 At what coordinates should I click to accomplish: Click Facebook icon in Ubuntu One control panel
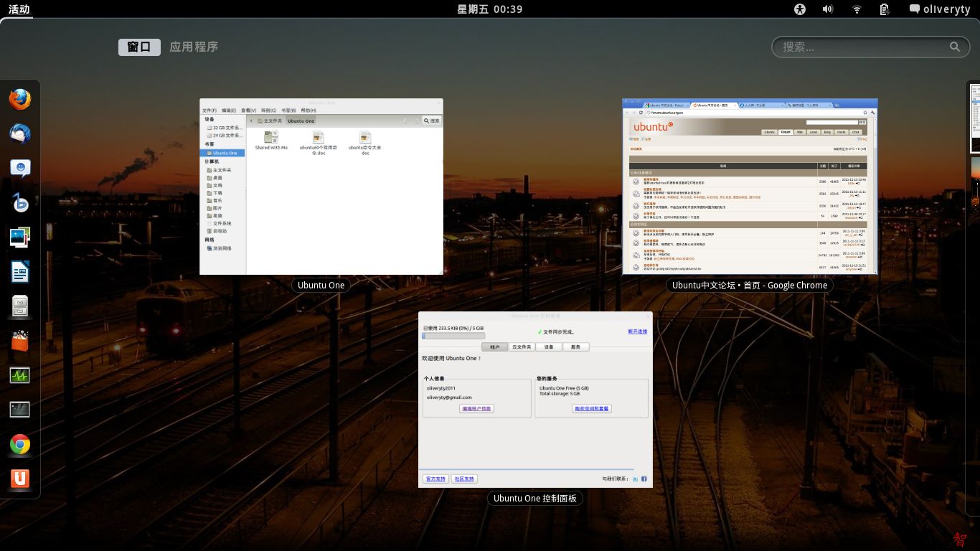tap(644, 479)
